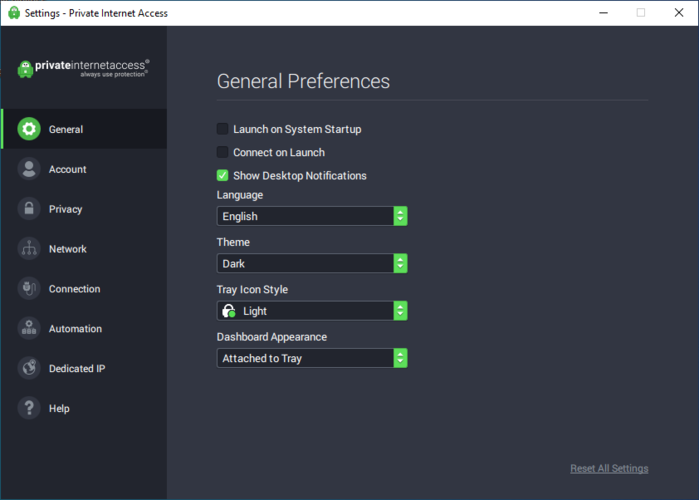The height and width of the screenshot is (500, 699).
Task: Go to the Network label
Action: [67, 249]
